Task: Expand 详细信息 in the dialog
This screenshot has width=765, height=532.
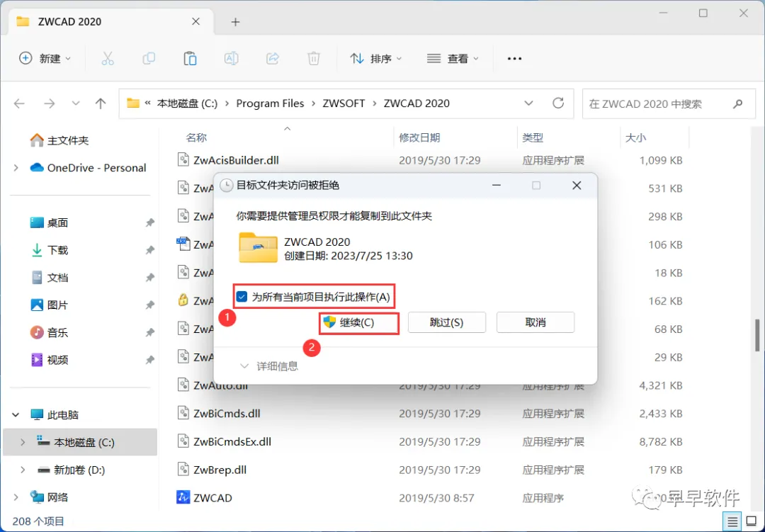Action: 269,366
